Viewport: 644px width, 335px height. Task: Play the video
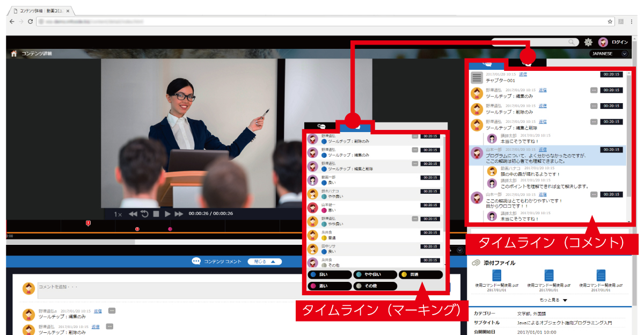(167, 214)
